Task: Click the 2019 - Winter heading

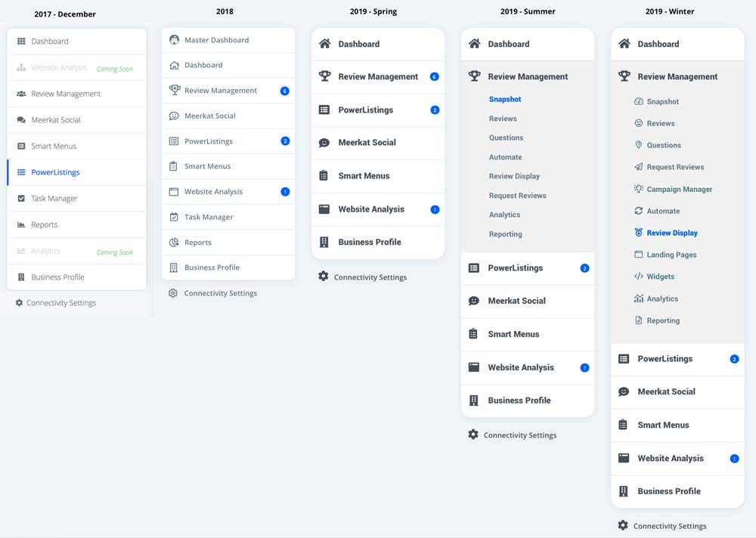Action: [670, 11]
